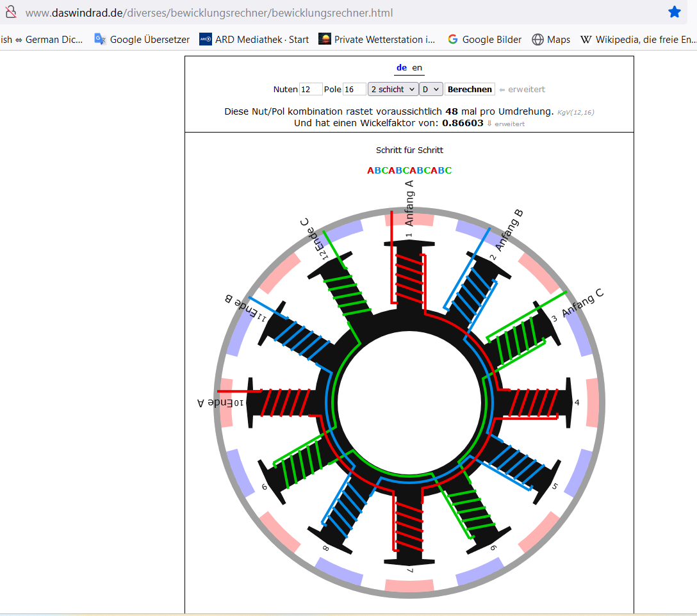Expand 'erweitert' beside the Wickelfaktor value
Image resolution: width=697 pixels, height=616 pixels.
pyautogui.click(x=506, y=124)
